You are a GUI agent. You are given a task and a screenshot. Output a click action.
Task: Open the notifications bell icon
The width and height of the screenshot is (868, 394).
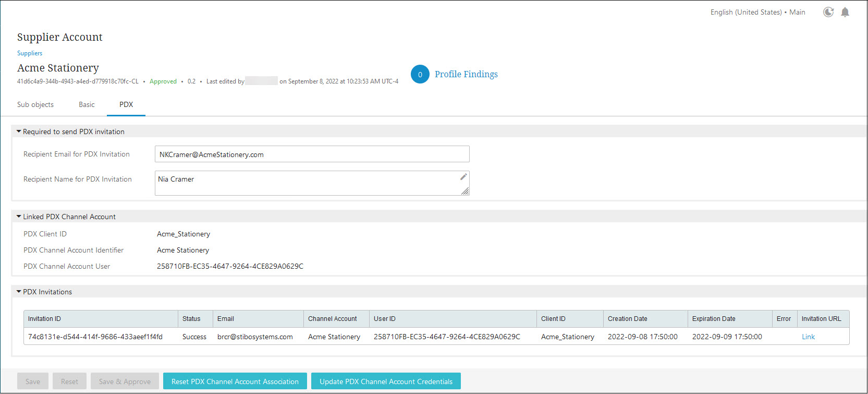pos(845,12)
